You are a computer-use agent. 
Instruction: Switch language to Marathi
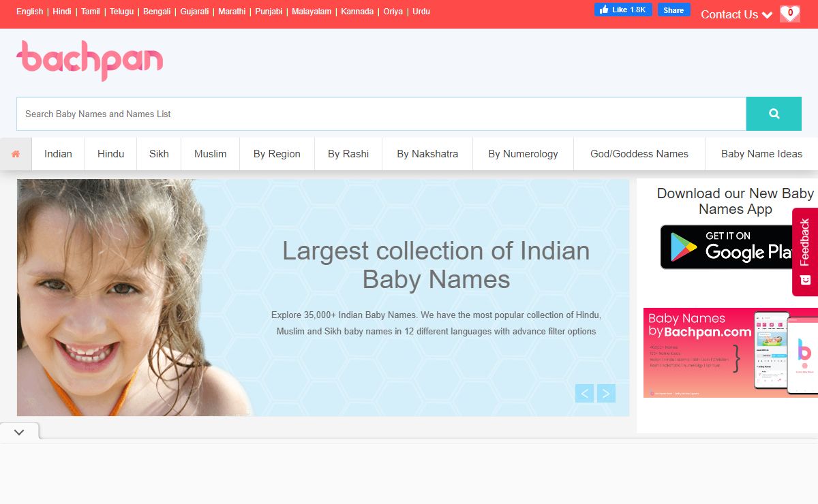tap(232, 12)
